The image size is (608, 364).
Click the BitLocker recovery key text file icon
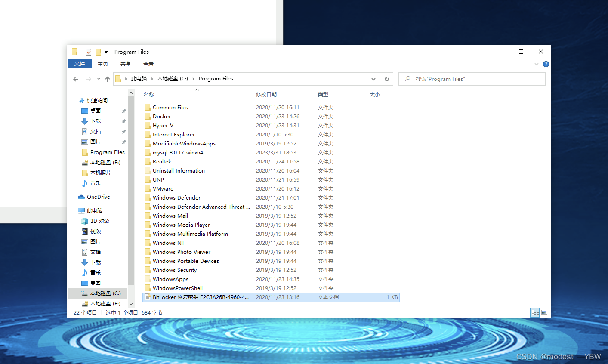click(148, 297)
